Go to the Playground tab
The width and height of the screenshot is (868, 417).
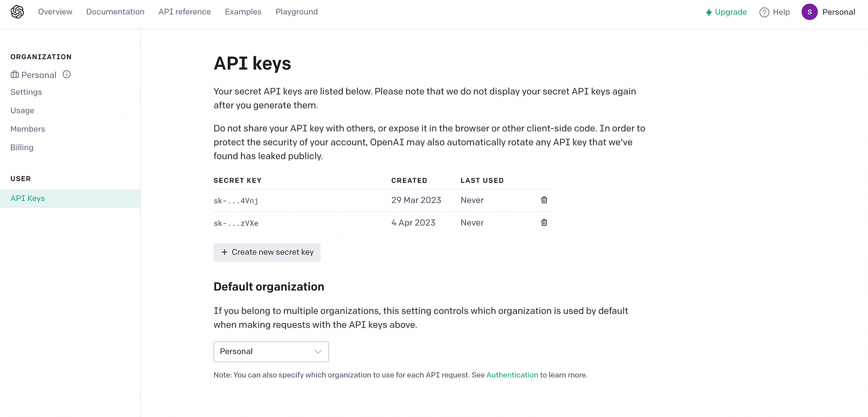(296, 12)
